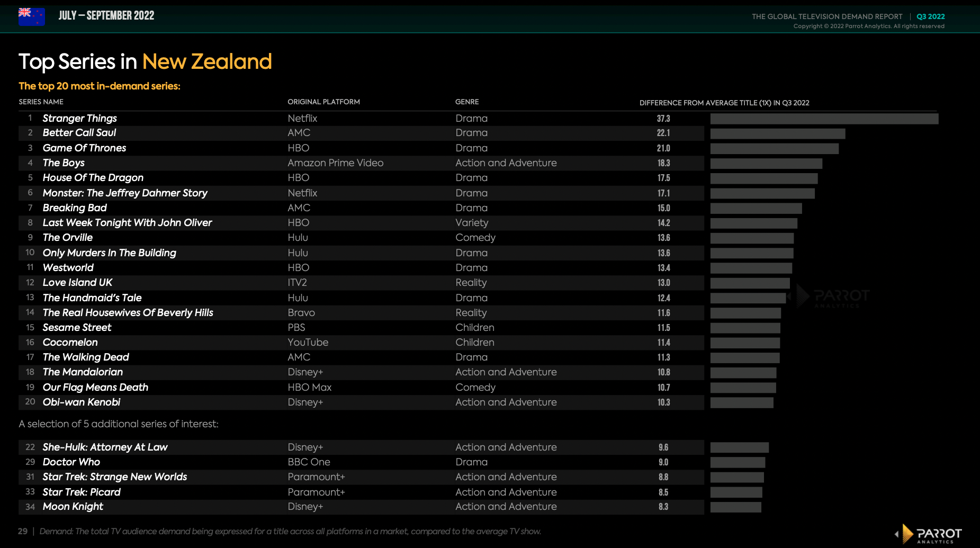Click the Global Television Demand Report title
The width and height of the screenshot is (980, 548).
[826, 16]
